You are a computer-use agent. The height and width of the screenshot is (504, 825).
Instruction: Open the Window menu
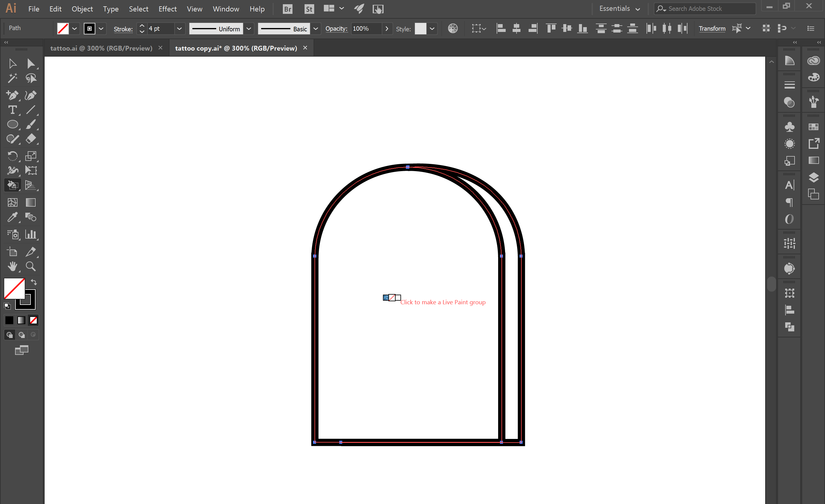click(226, 9)
